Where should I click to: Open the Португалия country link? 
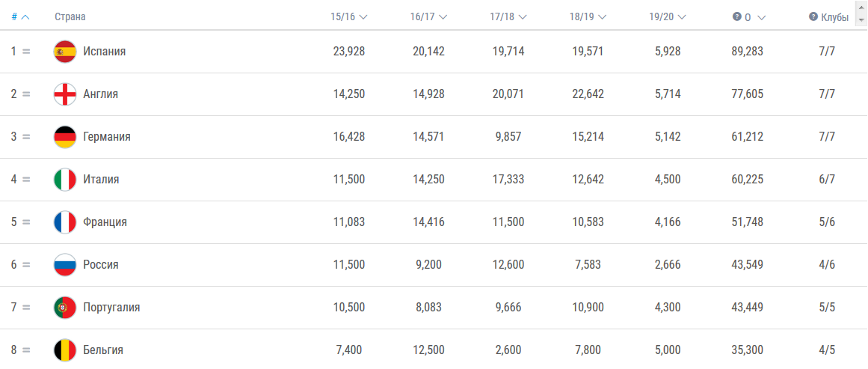[x=111, y=308]
